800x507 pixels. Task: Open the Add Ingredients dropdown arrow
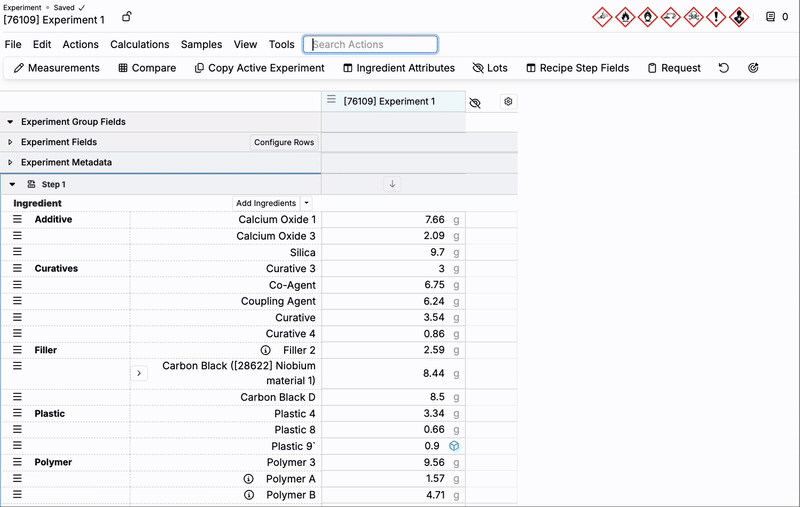coord(306,203)
